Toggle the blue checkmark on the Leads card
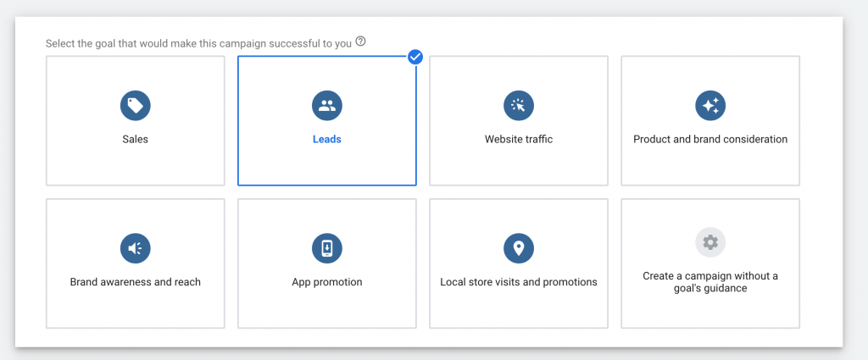The width and height of the screenshot is (868, 360). click(x=415, y=57)
